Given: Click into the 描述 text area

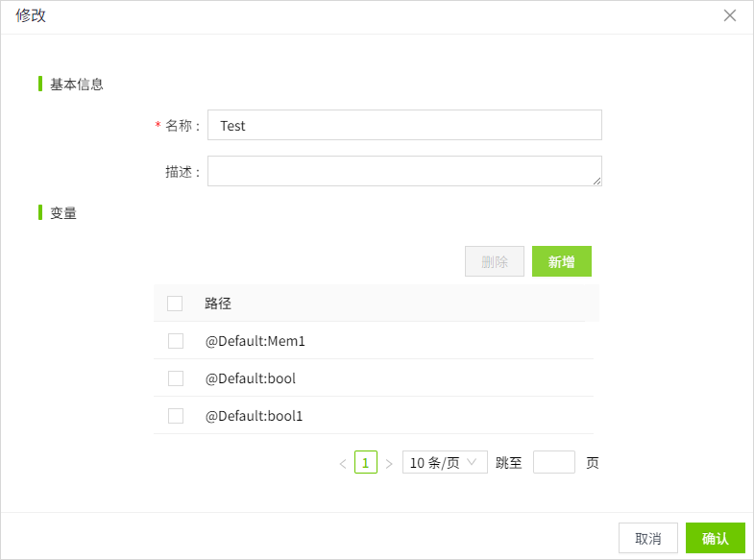Looking at the screenshot, I should (404, 171).
